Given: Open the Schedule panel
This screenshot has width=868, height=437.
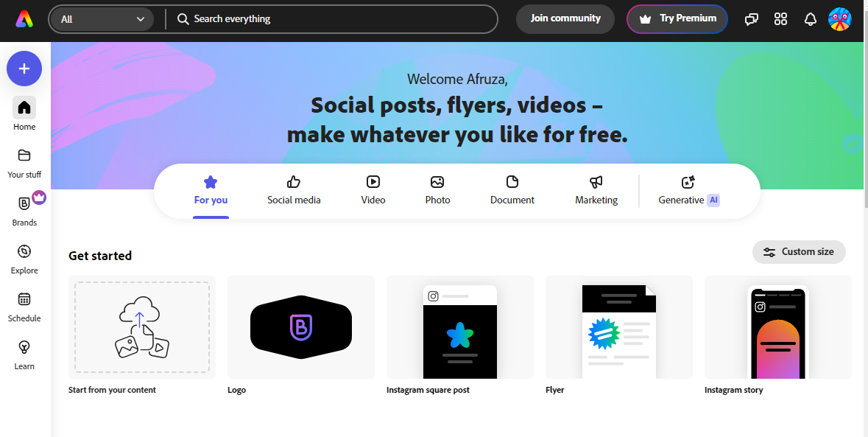Looking at the screenshot, I should [x=24, y=304].
